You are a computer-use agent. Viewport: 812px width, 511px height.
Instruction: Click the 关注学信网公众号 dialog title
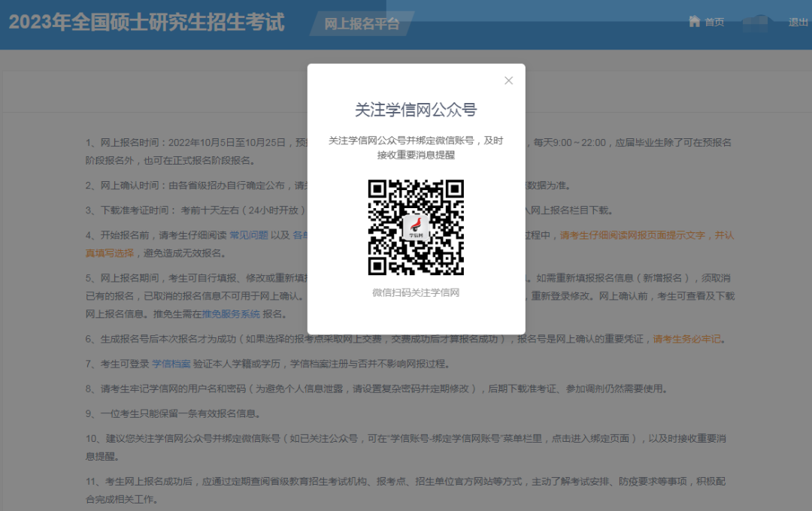(x=416, y=110)
